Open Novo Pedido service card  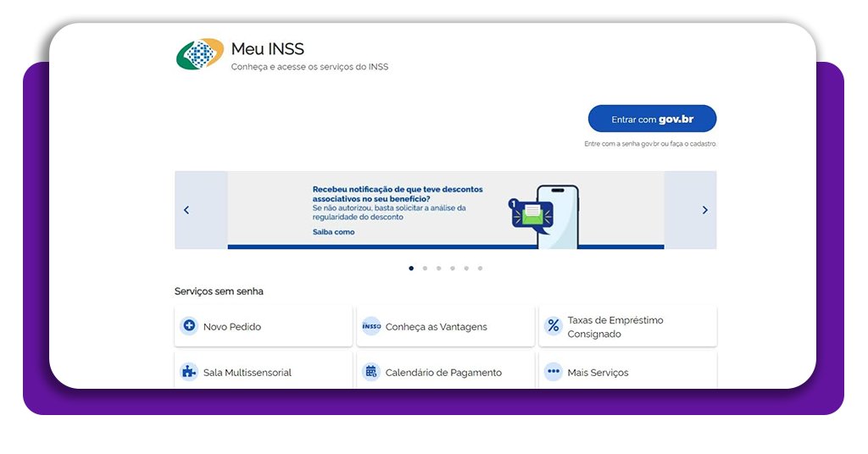tap(263, 327)
